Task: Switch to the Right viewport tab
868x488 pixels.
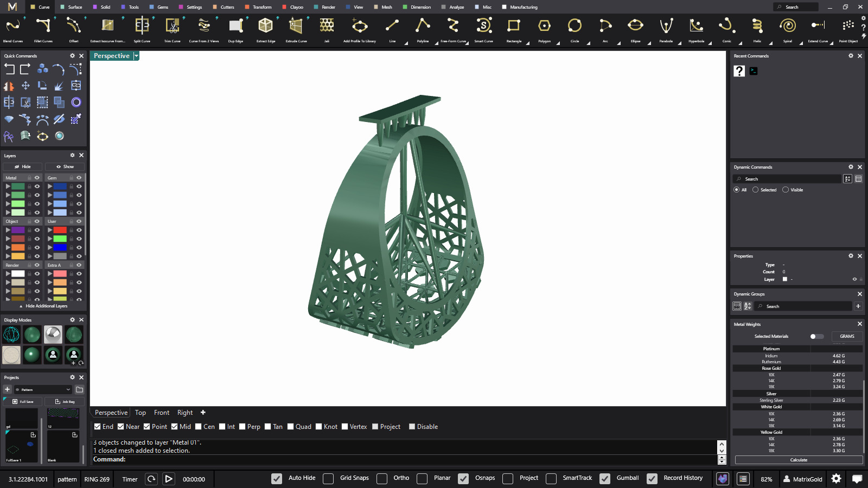Action: pyautogui.click(x=185, y=413)
